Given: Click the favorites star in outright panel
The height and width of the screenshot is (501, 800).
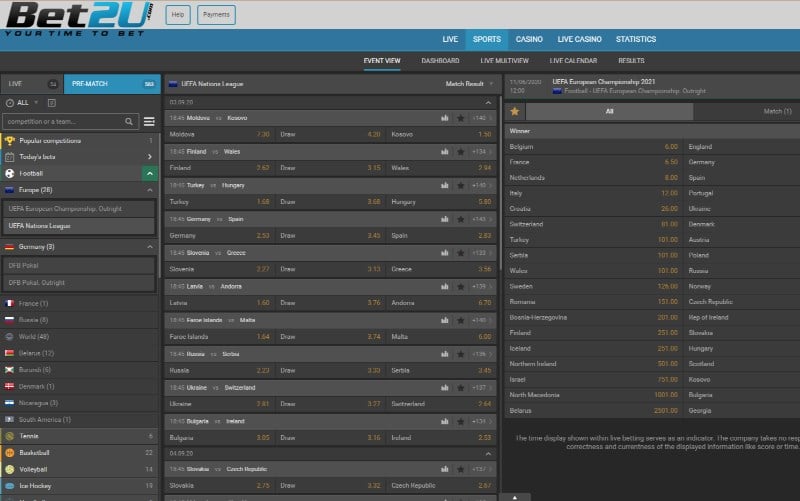Looking at the screenshot, I should pyautogui.click(x=515, y=111).
